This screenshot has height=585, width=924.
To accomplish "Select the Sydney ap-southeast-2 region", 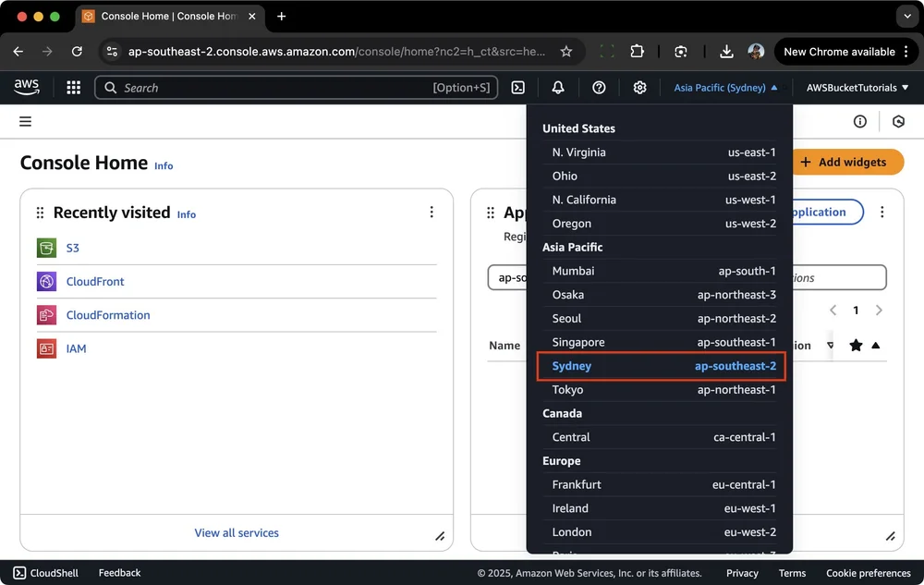I will [x=662, y=367].
